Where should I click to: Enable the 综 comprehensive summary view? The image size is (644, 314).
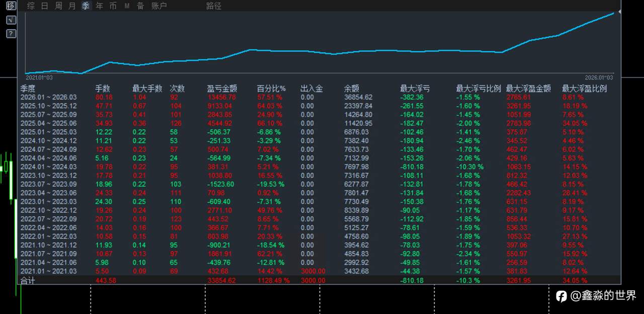coord(30,6)
